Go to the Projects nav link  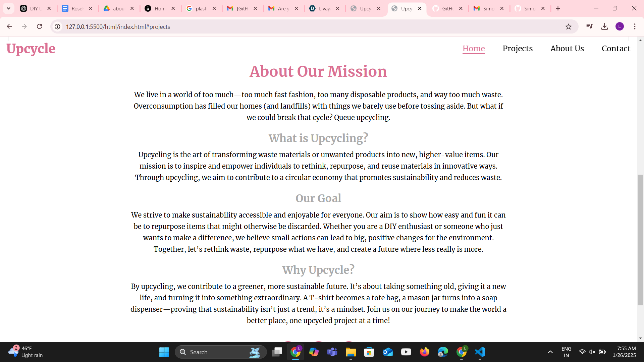(x=517, y=49)
